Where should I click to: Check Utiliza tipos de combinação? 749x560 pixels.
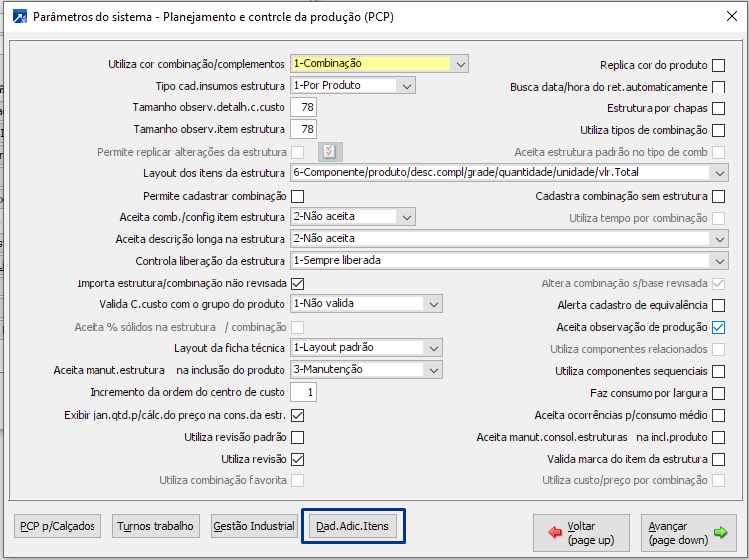[718, 131]
